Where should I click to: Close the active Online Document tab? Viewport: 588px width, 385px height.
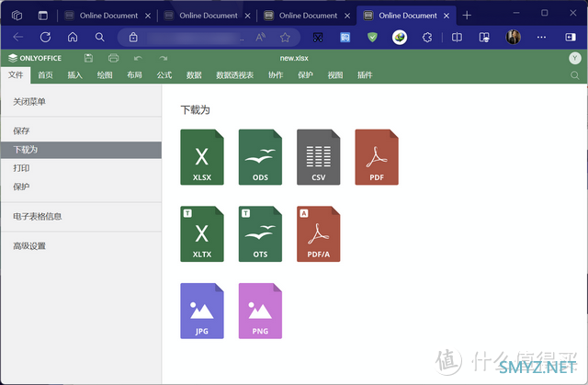tap(447, 16)
